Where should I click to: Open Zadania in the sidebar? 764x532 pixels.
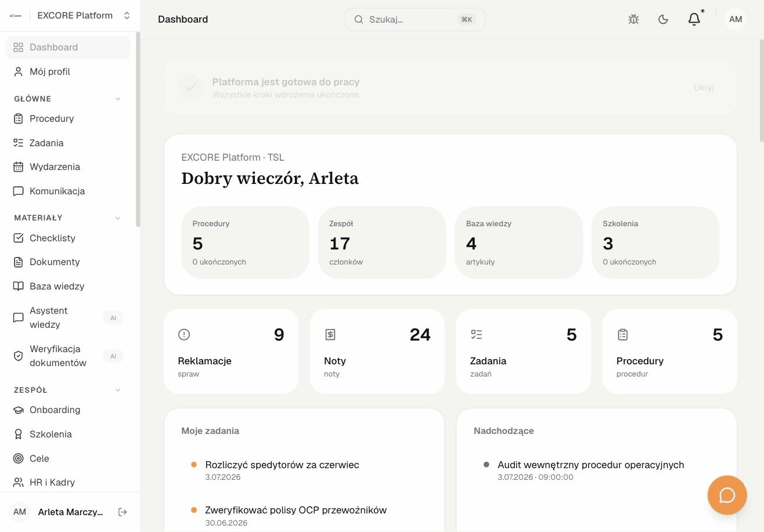pyautogui.click(x=68, y=143)
